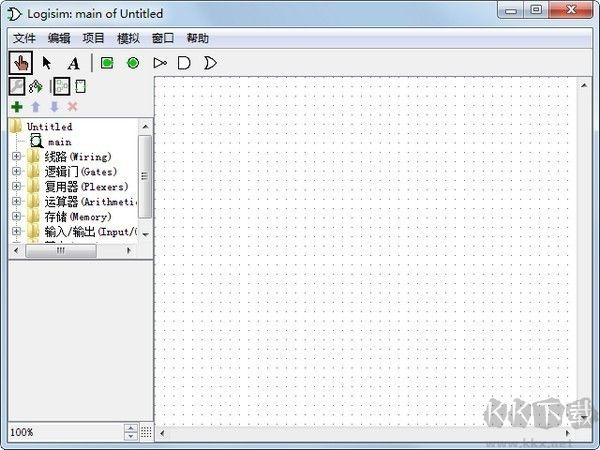Click canvas vertical scroll-up arrow
The height and width of the screenshot is (450, 600).
pyautogui.click(x=584, y=85)
